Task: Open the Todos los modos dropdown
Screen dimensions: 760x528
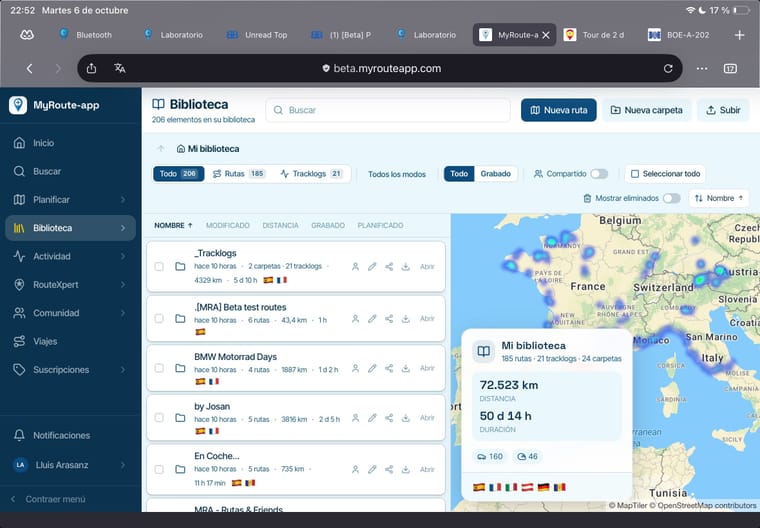Action: [x=397, y=174]
